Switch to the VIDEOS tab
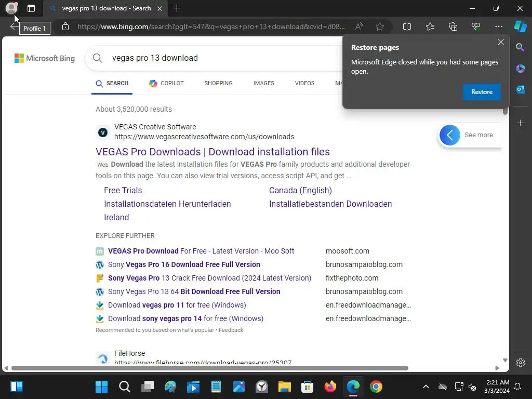 click(x=304, y=84)
